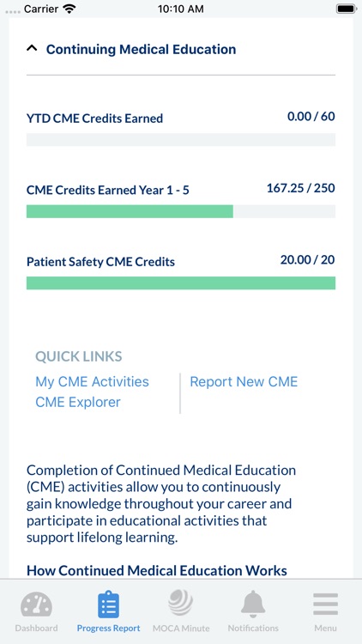The height and width of the screenshot is (644, 362).
Task: Tap YTD CME Credits Earned progress bar
Action: [181, 140]
